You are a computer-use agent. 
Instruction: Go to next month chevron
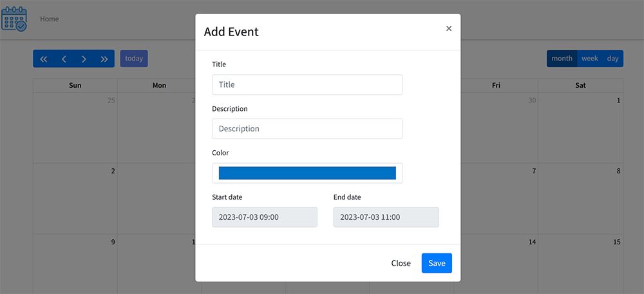coord(84,59)
